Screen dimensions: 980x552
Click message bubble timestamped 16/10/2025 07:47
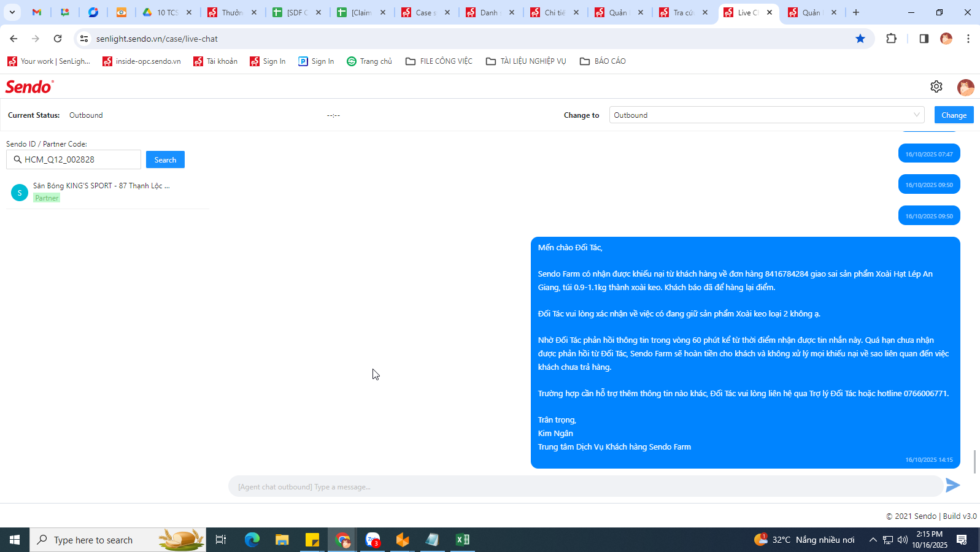pyautogui.click(x=929, y=153)
